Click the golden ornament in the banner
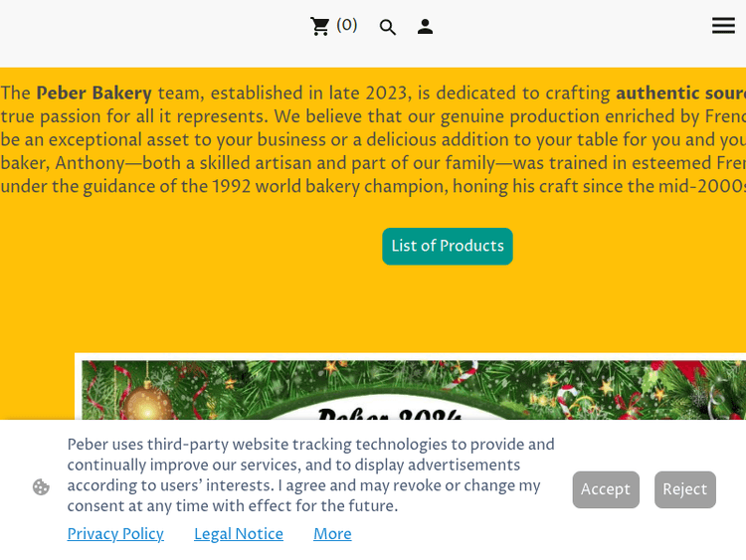This screenshot has height=560, width=746. (149, 403)
